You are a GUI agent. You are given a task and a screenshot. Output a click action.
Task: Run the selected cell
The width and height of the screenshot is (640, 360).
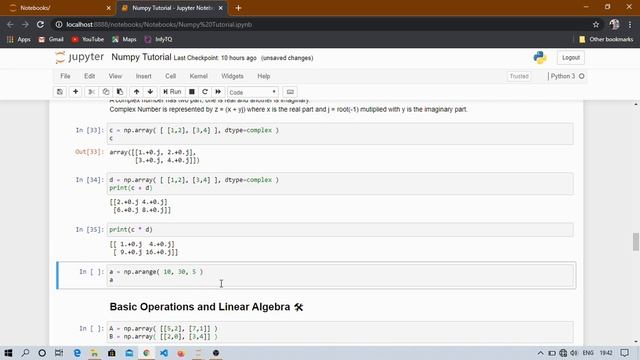[172, 92]
